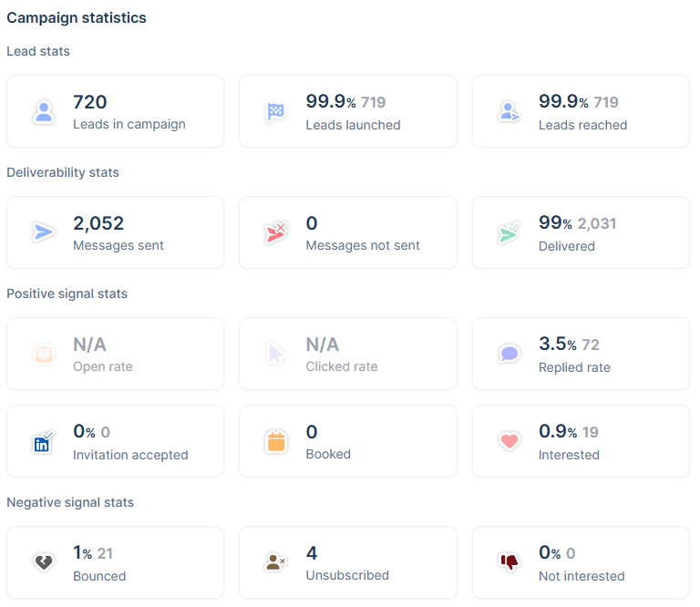Click the checkered flag icon for Leads launched
The width and height of the screenshot is (700, 607).
point(276,111)
